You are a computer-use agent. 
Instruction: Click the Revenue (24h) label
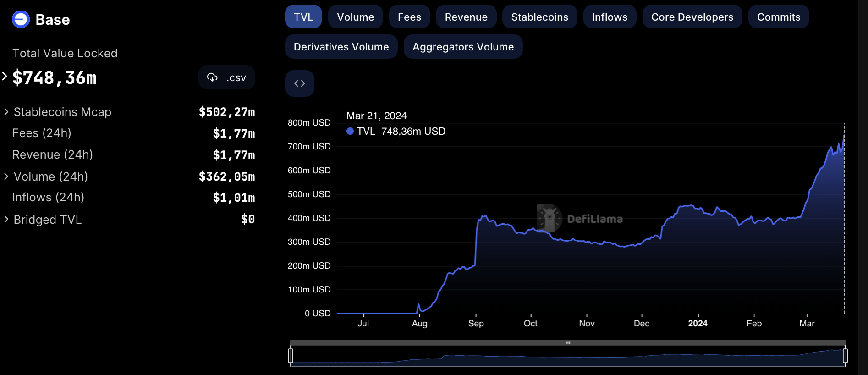click(x=53, y=154)
